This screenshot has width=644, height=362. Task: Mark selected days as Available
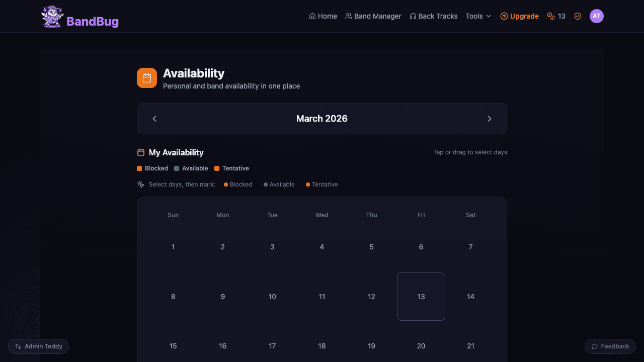tap(279, 185)
